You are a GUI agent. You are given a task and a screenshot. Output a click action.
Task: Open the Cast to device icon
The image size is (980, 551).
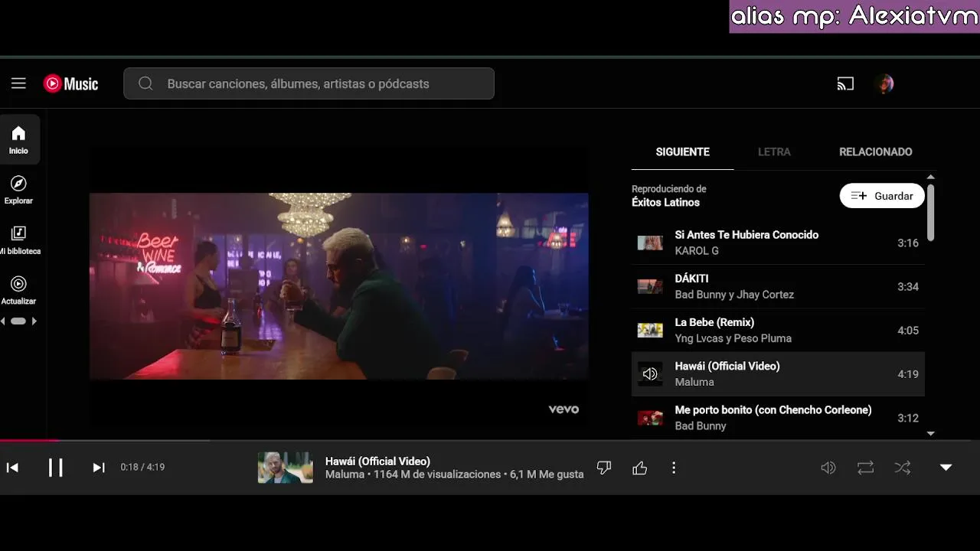[x=845, y=83]
